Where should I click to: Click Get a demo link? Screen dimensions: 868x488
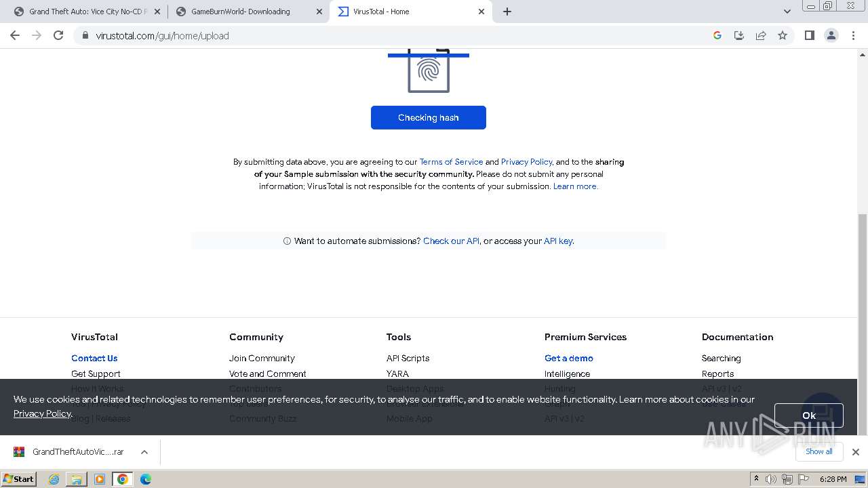[x=569, y=358]
